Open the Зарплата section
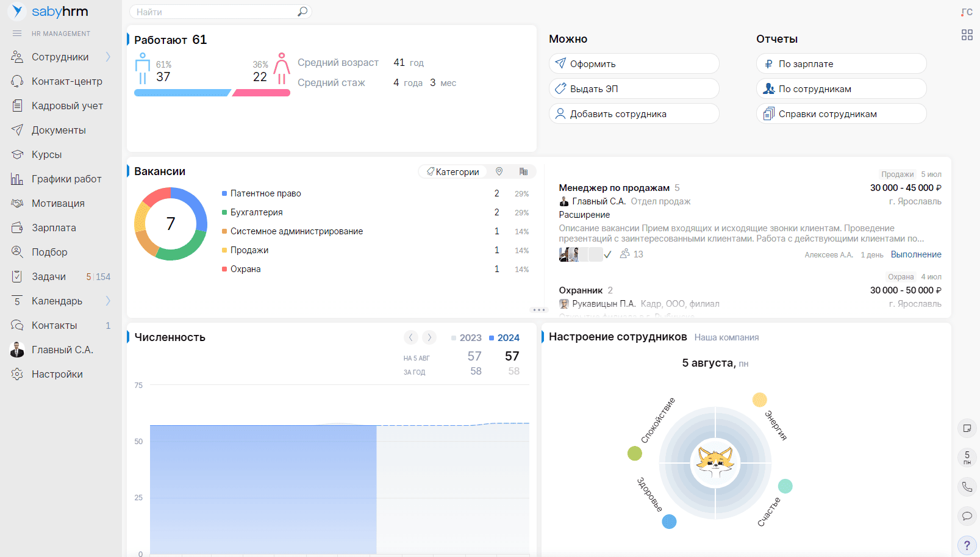 pyautogui.click(x=50, y=227)
